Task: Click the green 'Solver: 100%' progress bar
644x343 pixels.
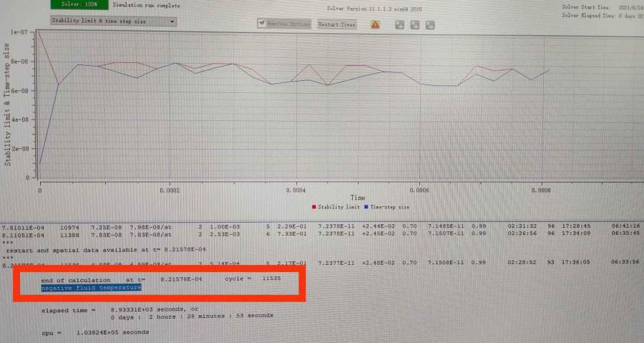Action: coord(79,4)
